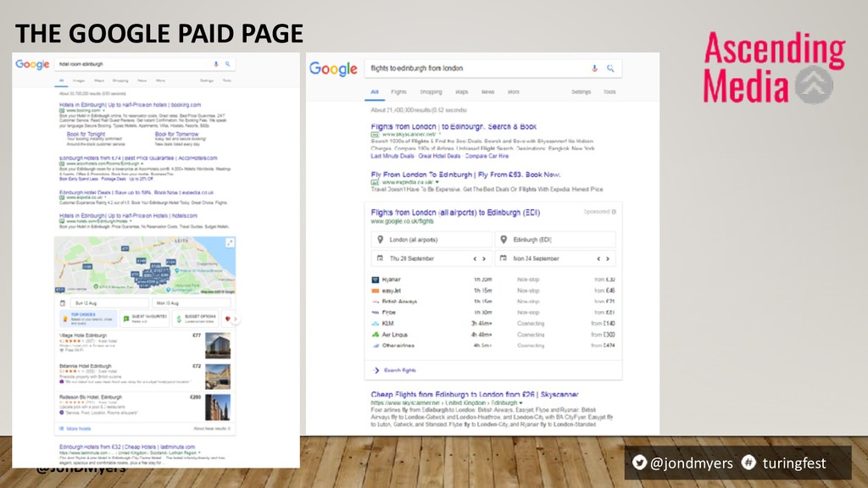Open dropdown arrow beside the Skyscanner organic result URL
This screenshot has height=488, width=868.
pos(521,402)
